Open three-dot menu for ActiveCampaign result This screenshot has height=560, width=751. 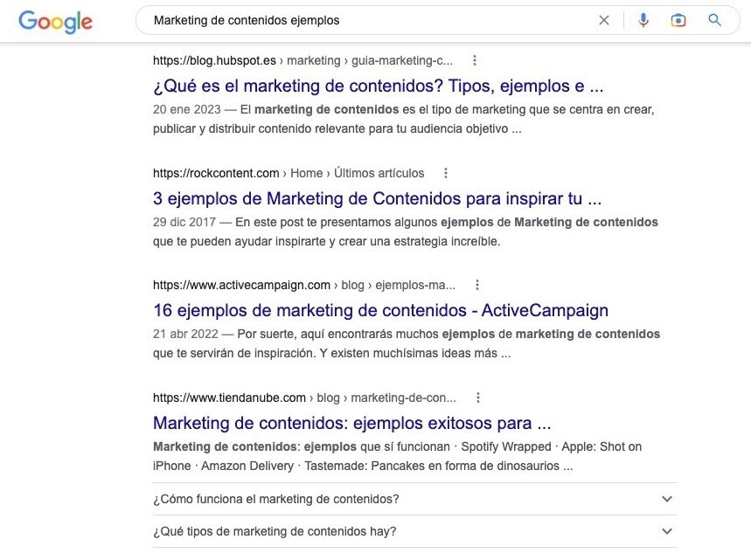pos(477,285)
